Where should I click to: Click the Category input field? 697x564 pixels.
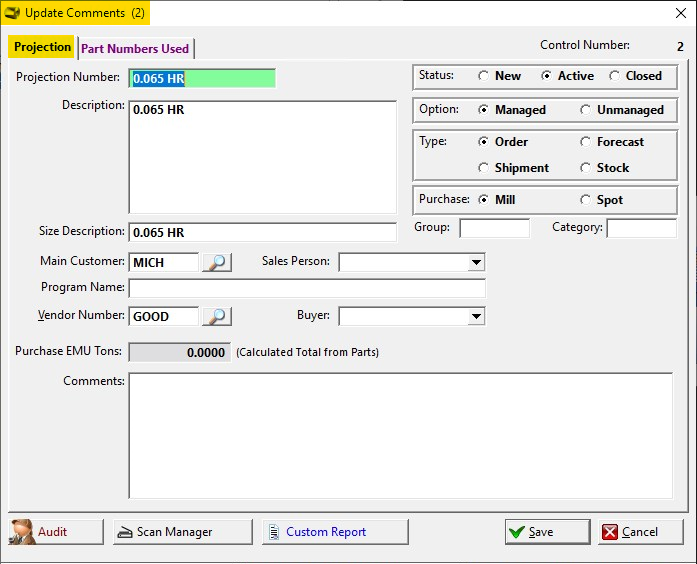point(642,228)
